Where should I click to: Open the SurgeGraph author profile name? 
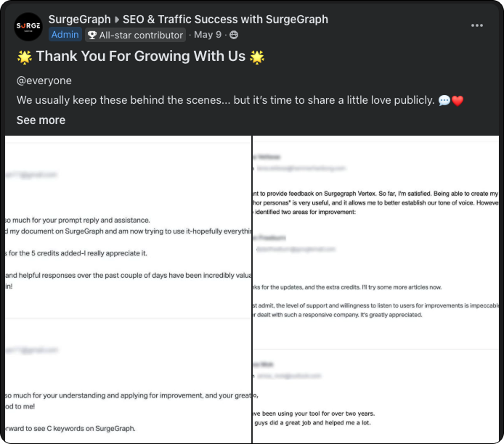pyautogui.click(x=79, y=20)
